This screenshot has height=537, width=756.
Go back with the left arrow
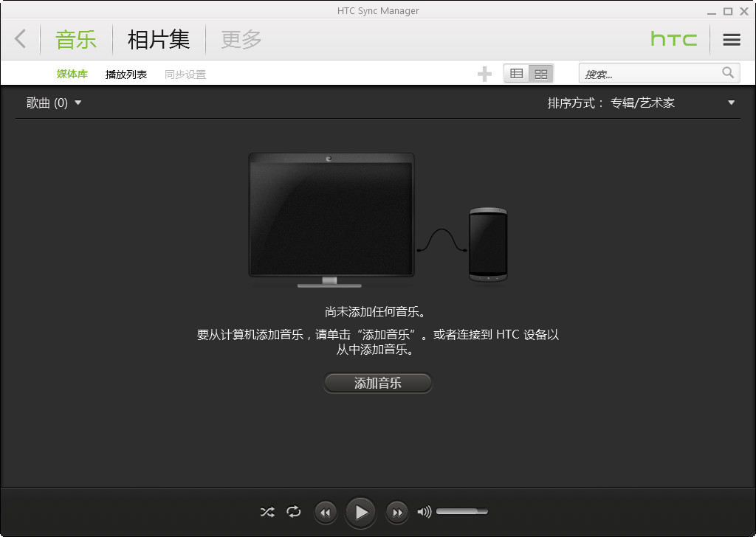tap(20, 39)
